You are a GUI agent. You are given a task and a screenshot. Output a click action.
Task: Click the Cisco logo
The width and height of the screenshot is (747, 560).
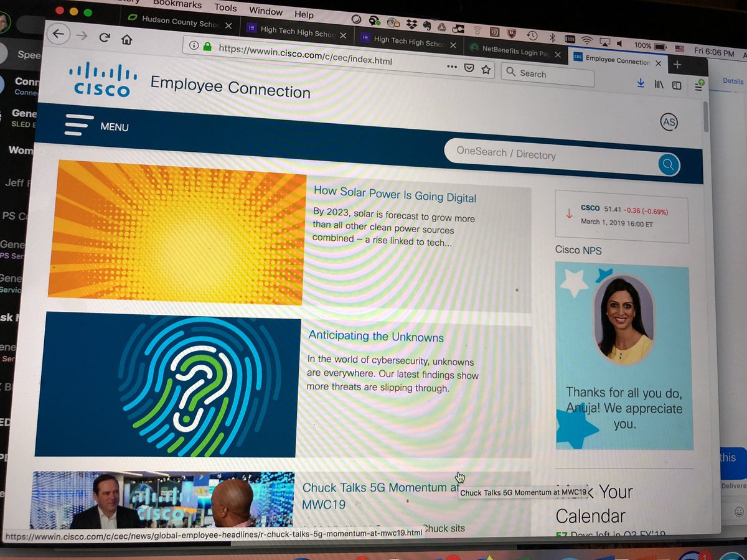click(x=101, y=83)
